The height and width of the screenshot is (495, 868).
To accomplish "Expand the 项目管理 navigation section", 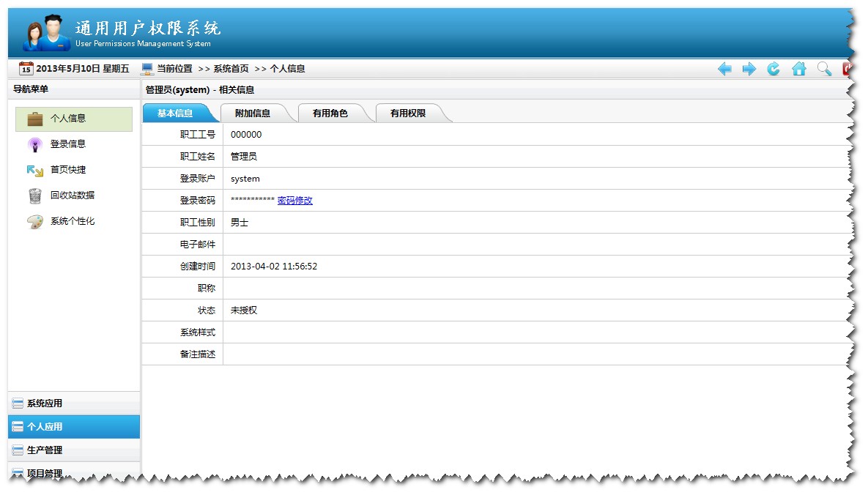I will pyautogui.click(x=44, y=472).
